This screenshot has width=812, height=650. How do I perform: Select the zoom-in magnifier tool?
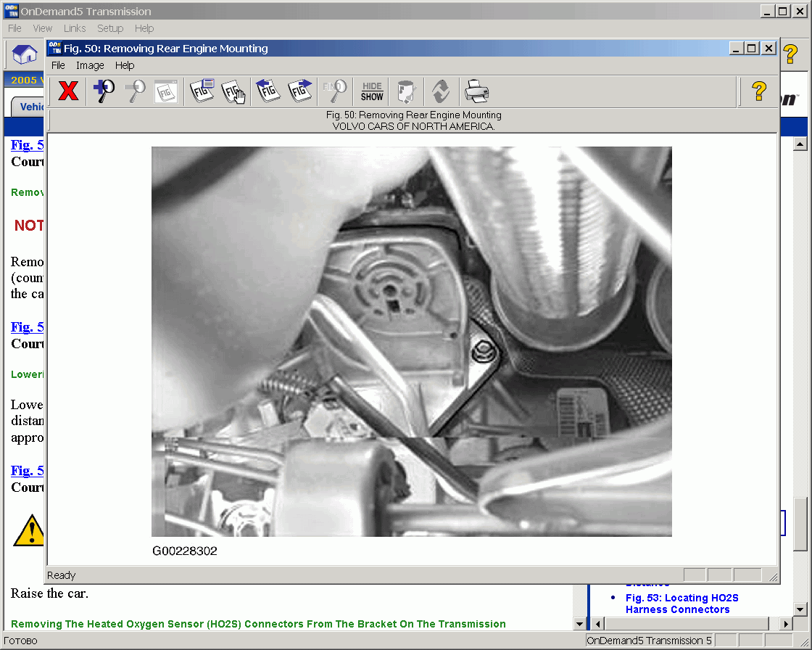pos(104,91)
